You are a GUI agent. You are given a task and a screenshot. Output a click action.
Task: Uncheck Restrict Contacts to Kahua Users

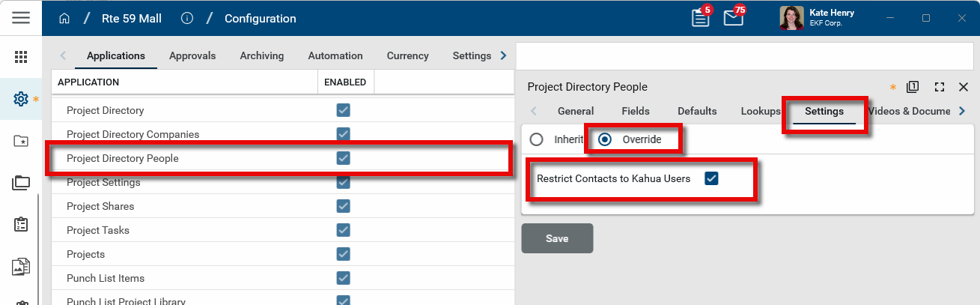click(x=711, y=178)
